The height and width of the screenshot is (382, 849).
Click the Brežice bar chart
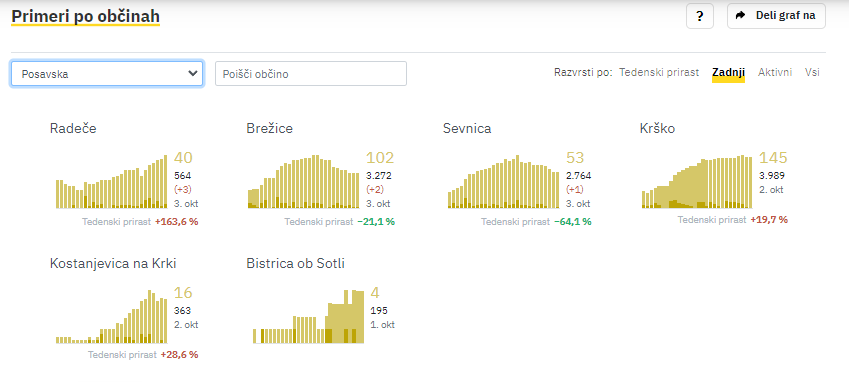303,182
